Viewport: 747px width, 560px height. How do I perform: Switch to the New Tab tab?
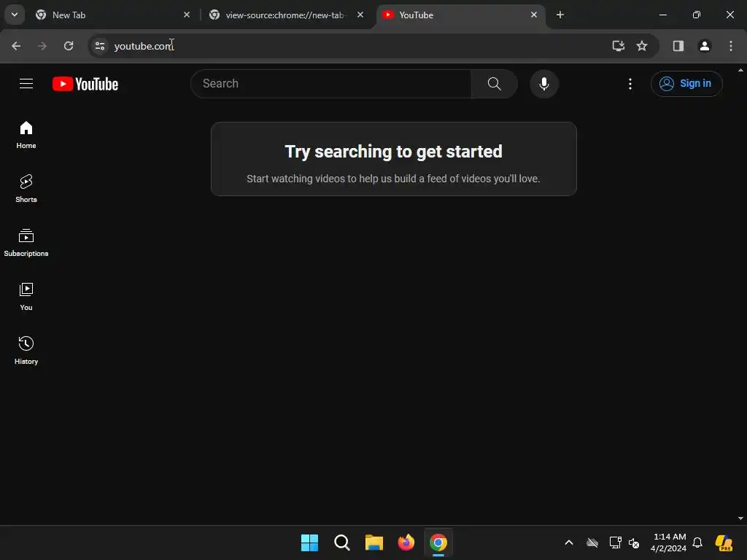pos(112,15)
